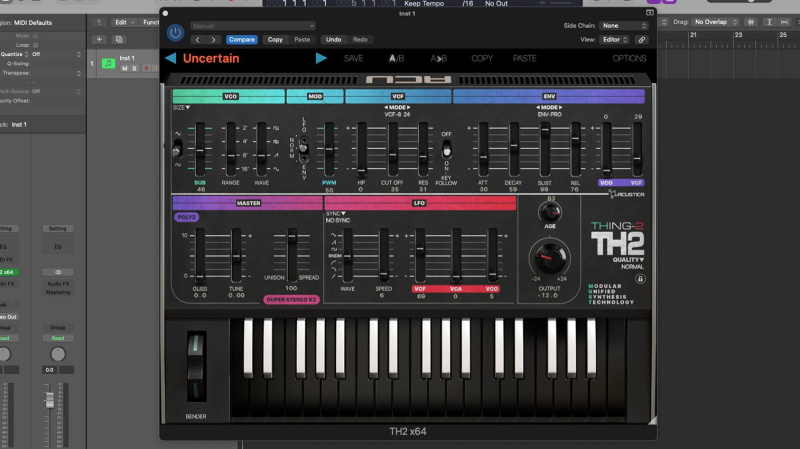
Task: Click the add track plus button
Action: (99, 39)
